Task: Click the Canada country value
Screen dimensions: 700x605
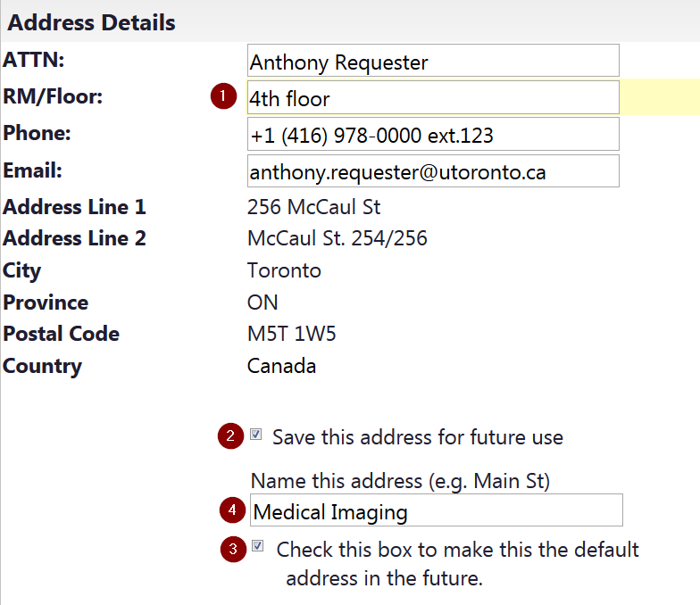Action: pos(281,366)
